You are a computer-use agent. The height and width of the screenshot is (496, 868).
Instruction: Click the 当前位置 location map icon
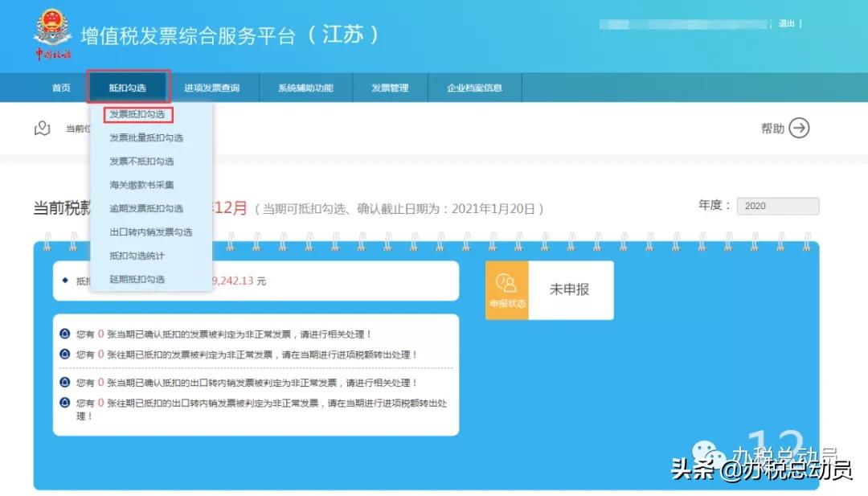click(x=41, y=128)
